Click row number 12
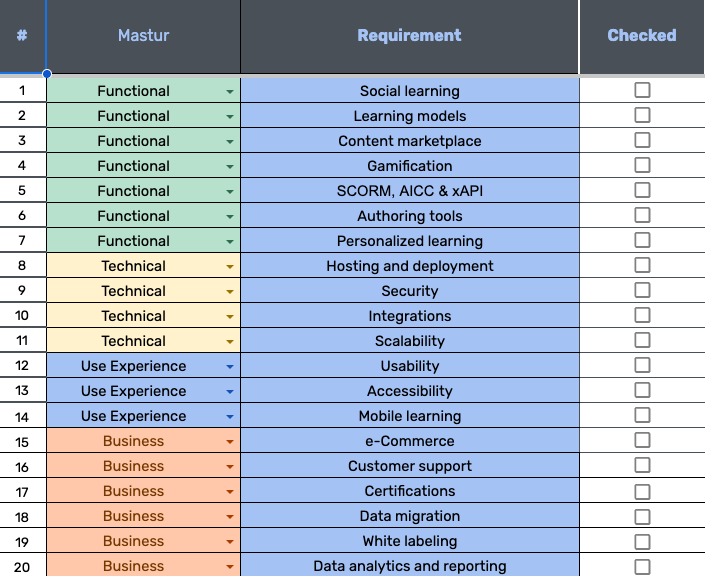The height and width of the screenshot is (576, 705). [x=22, y=366]
